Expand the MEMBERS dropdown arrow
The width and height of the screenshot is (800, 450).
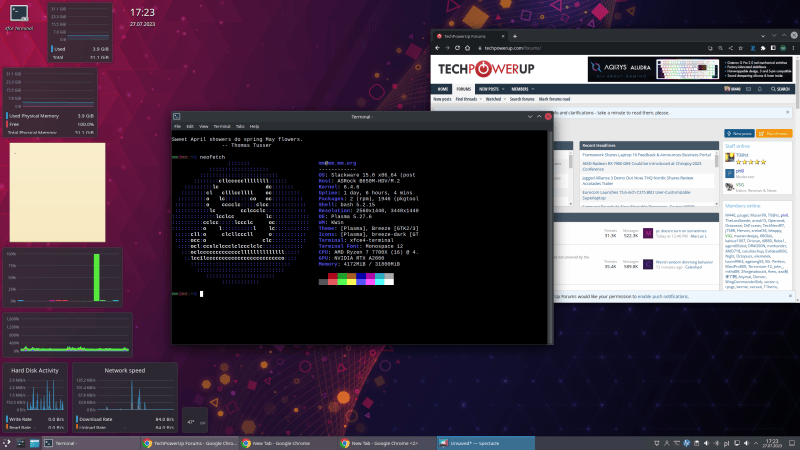click(x=533, y=89)
